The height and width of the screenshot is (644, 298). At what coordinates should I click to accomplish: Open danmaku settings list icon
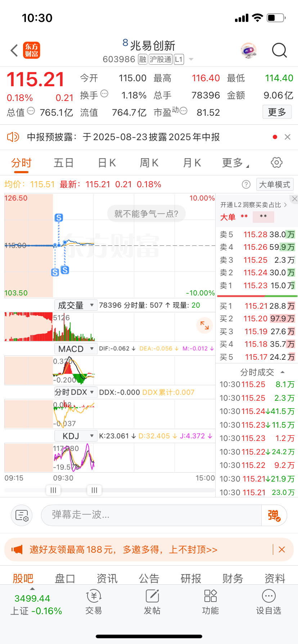(22, 515)
